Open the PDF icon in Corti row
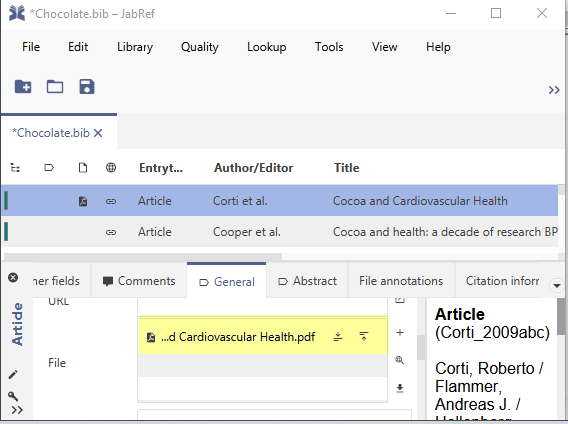Image resolution: width=568 pixels, height=424 pixels. pos(83,201)
